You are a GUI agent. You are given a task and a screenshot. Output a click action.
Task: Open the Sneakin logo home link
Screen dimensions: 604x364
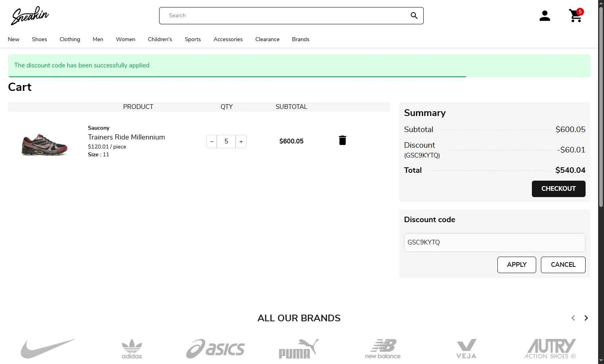30,16
